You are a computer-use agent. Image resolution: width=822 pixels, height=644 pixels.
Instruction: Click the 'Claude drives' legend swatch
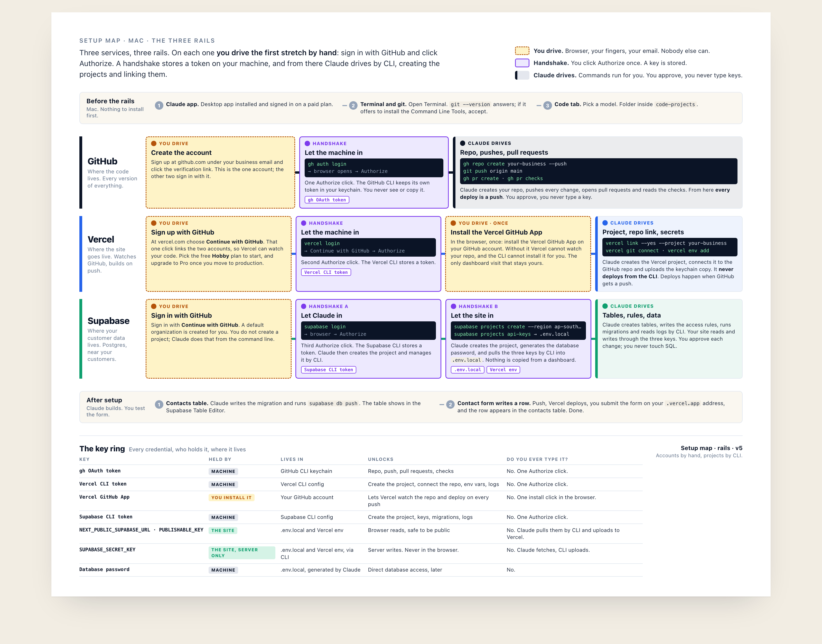522,75
